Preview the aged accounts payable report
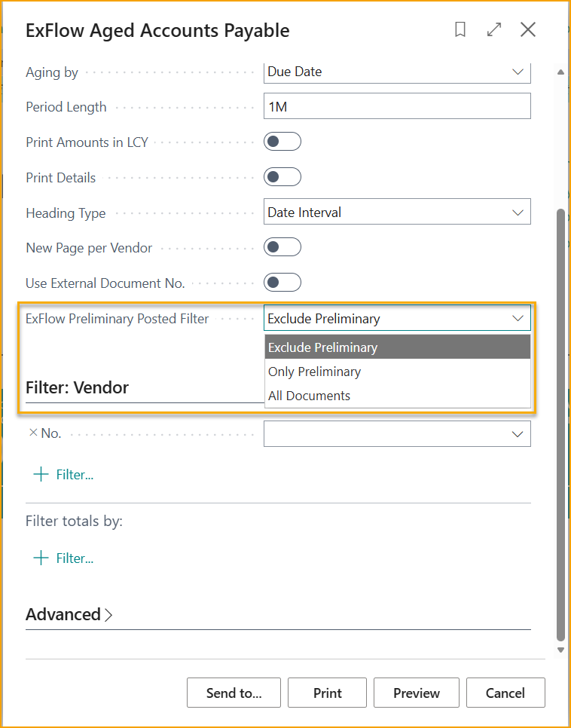 tap(417, 693)
